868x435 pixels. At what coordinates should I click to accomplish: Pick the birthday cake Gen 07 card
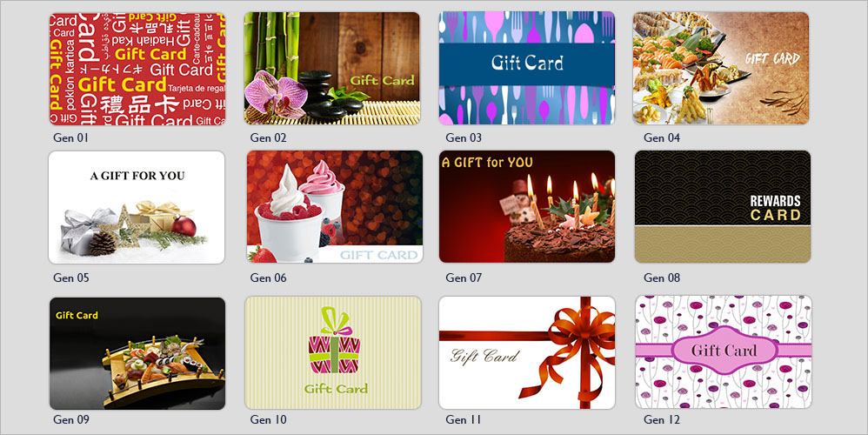pos(527,206)
